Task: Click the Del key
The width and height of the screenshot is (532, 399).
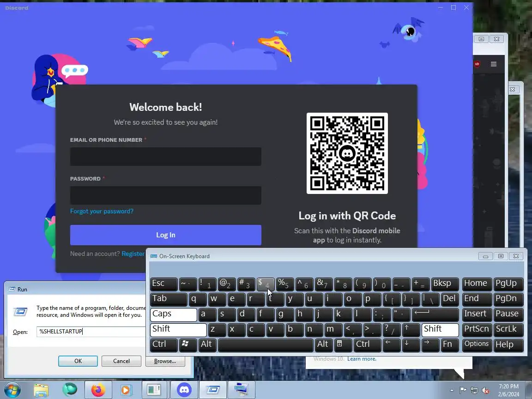Action: (x=449, y=299)
